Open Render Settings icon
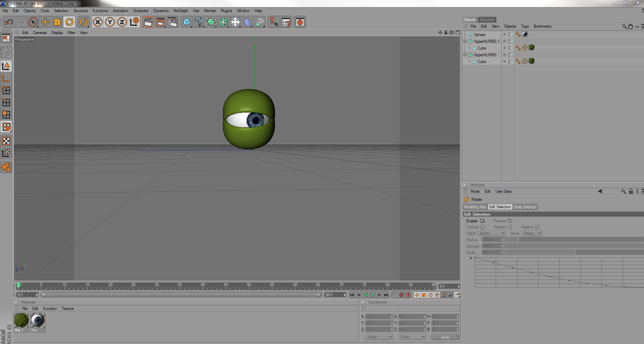Screen dimensions: 644x344 (173, 22)
